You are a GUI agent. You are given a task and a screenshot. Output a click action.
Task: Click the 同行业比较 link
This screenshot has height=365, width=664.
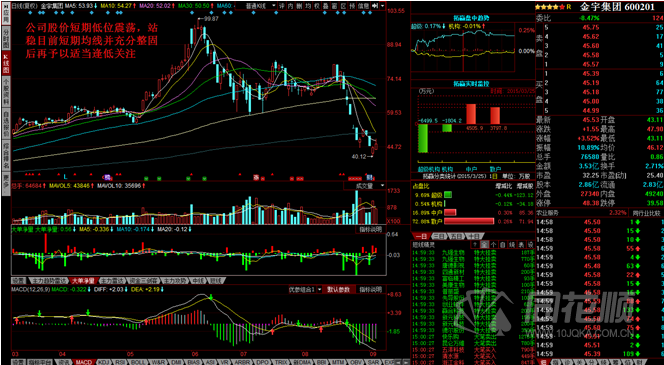click(x=646, y=212)
